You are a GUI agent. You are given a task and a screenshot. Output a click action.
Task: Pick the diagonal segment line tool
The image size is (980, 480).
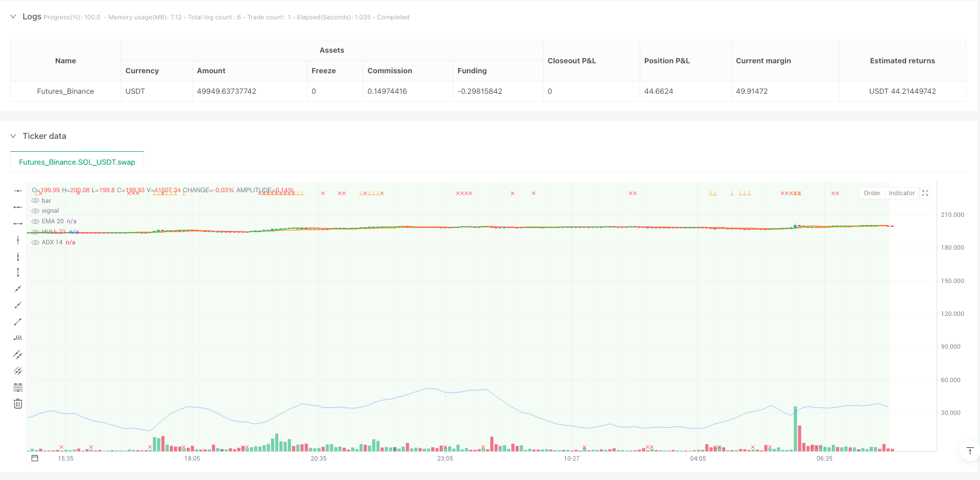pyautogui.click(x=18, y=322)
